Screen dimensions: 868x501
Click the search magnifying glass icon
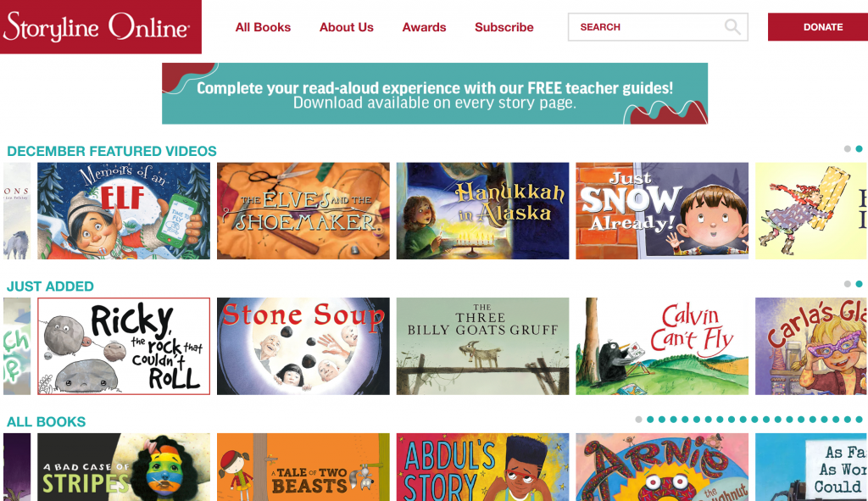732,26
